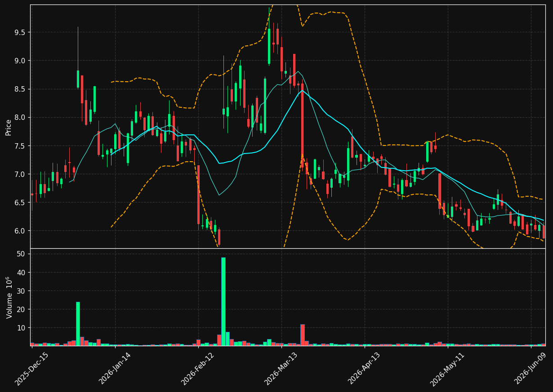Click the red volume bar reaching 12 million
The height and width of the screenshot is (392, 553).
pos(303,335)
